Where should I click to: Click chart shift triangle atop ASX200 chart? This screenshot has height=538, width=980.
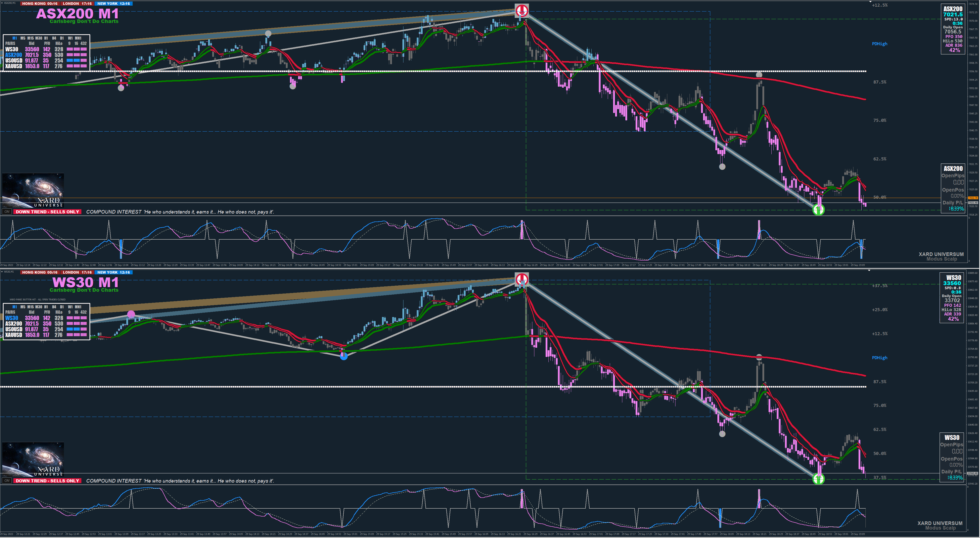[870, 2]
